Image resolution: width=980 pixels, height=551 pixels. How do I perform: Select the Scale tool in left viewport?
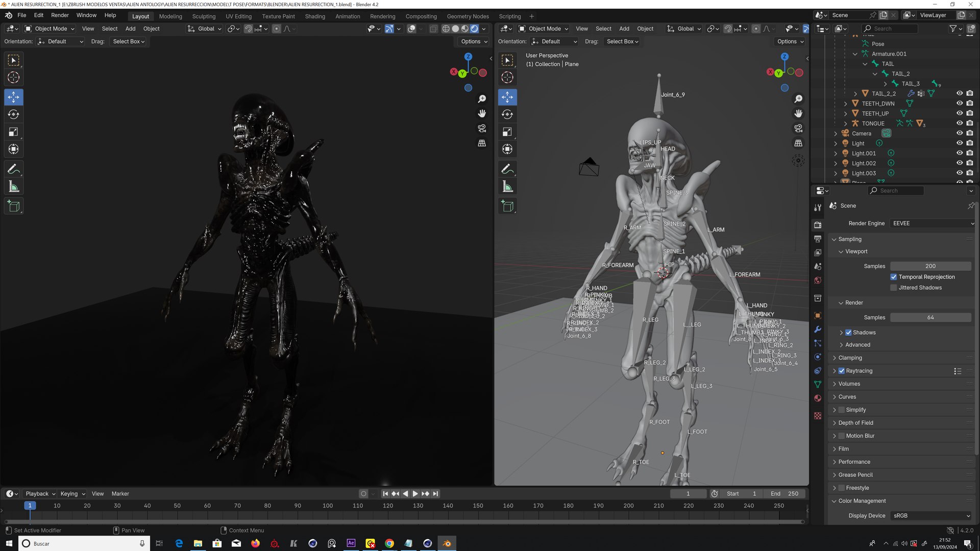(x=14, y=132)
